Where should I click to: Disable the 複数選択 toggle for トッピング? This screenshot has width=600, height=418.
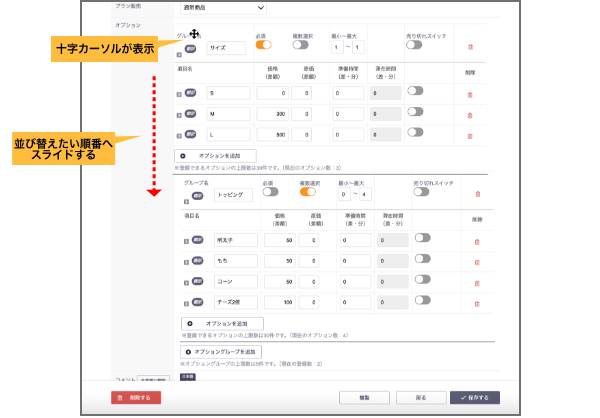pyautogui.click(x=308, y=192)
